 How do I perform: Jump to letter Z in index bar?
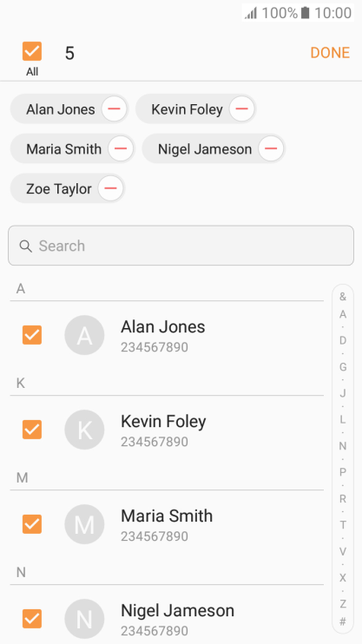343,604
